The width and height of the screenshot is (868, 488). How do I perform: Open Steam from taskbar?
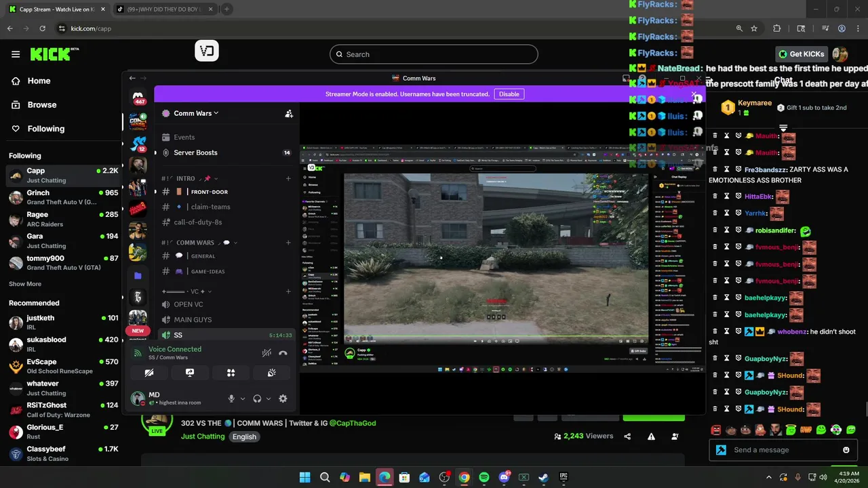pos(543,477)
